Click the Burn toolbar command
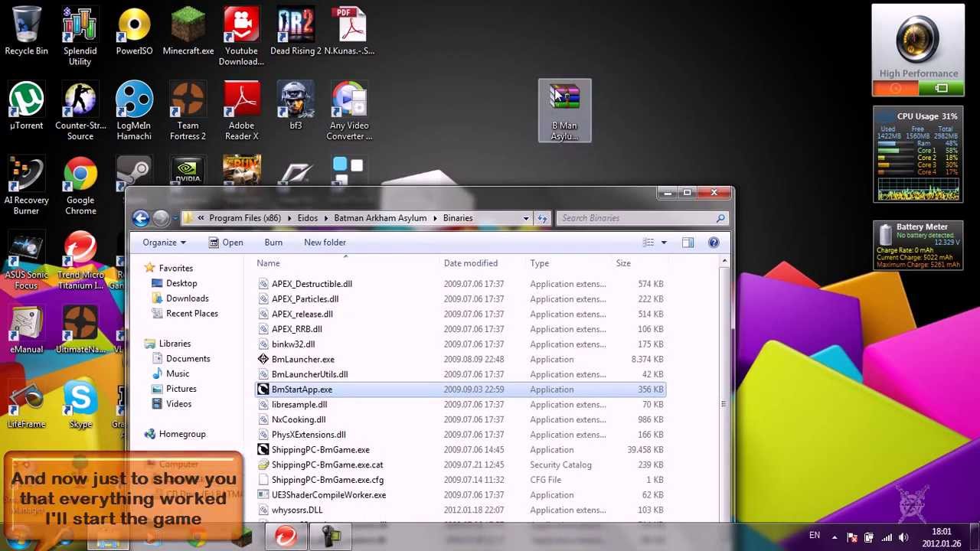Viewport: 980px width, 551px height. click(x=273, y=243)
